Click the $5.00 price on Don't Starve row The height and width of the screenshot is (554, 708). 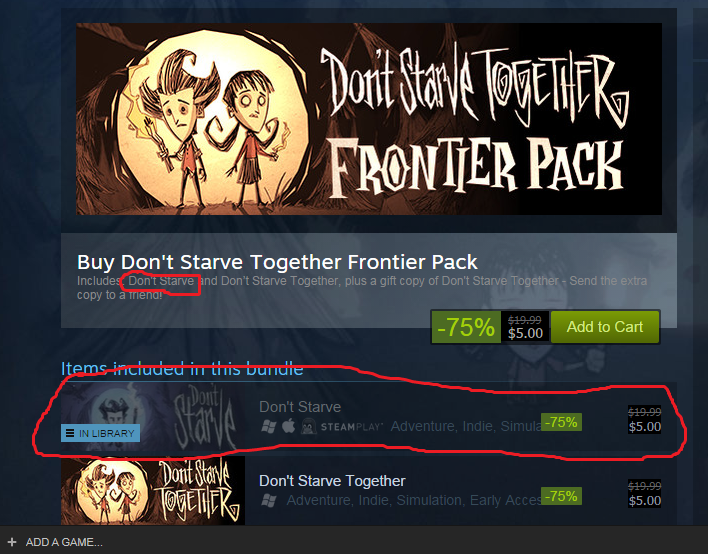(x=644, y=426)
